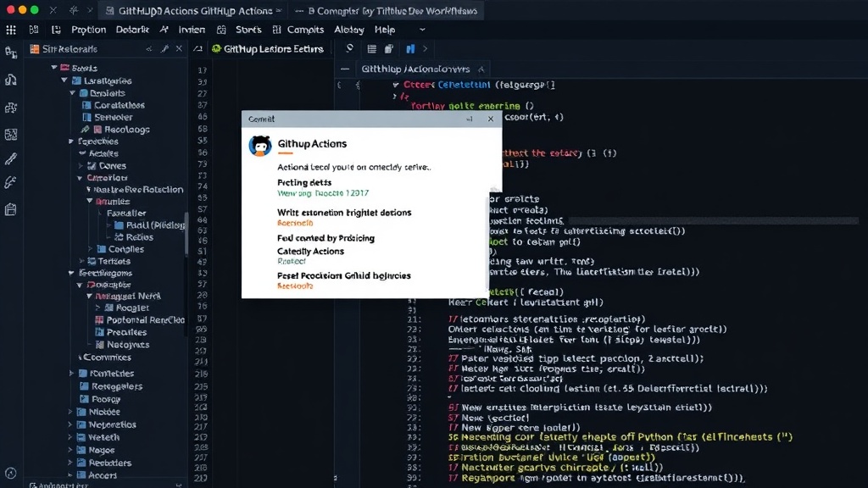
Task: Select the brush icon in the left activity bar
Action: [x=10, y=158]
